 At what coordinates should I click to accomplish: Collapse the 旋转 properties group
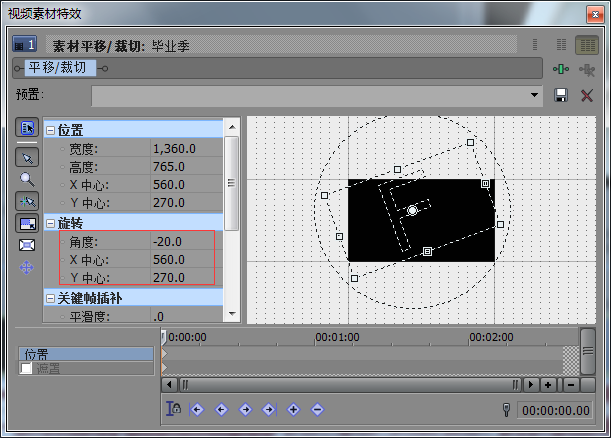point(50,222)
